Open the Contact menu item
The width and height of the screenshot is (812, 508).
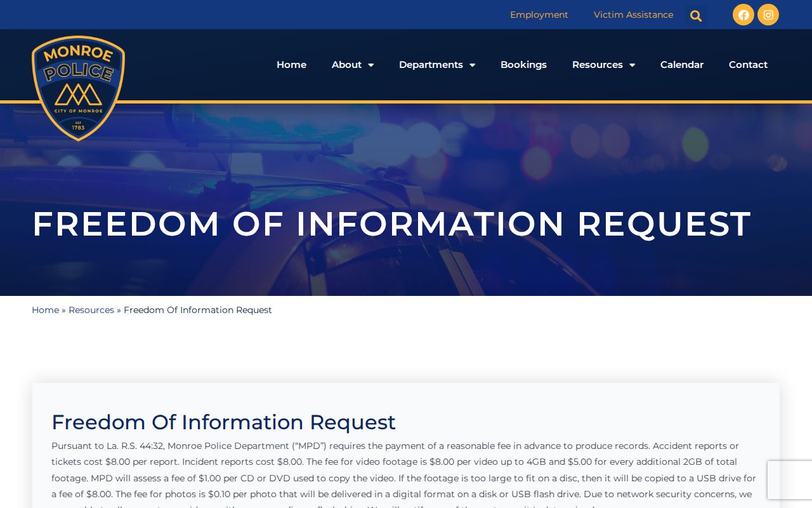(x=748, y=65)
